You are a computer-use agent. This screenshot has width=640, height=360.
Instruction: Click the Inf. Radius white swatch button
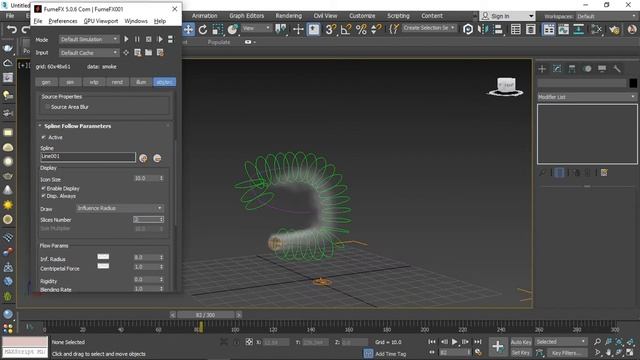(x=103, y=257)
